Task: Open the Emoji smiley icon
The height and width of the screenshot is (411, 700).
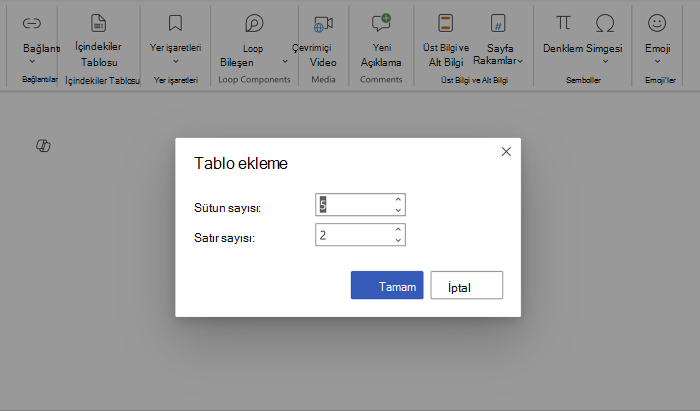Action: coord(657,23)
